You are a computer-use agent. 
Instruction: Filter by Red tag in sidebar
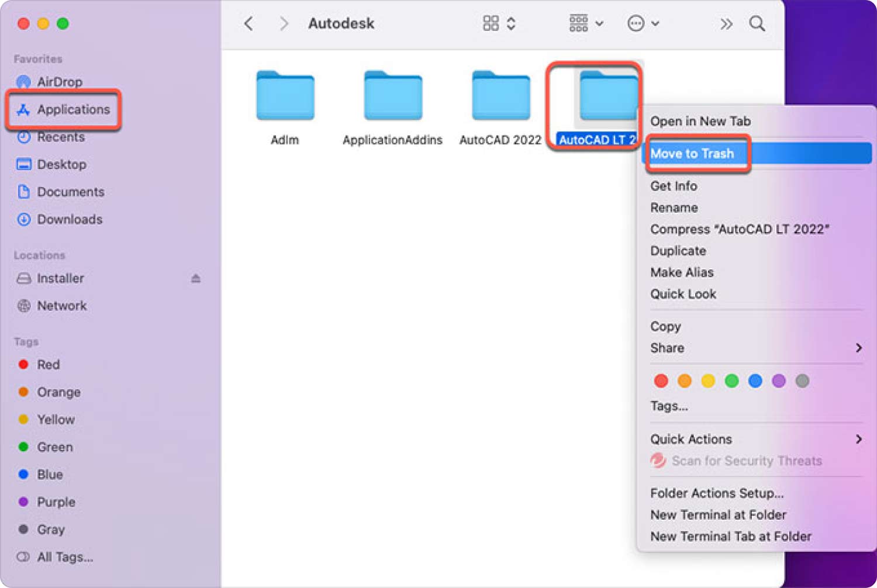point(39,365)
